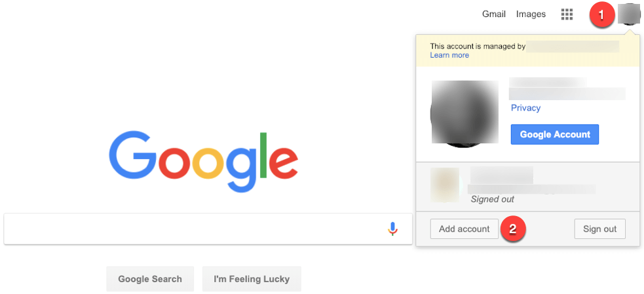Click the Google Search button
The width and height of the screenshot is (644, 294).
click(150, 279)
